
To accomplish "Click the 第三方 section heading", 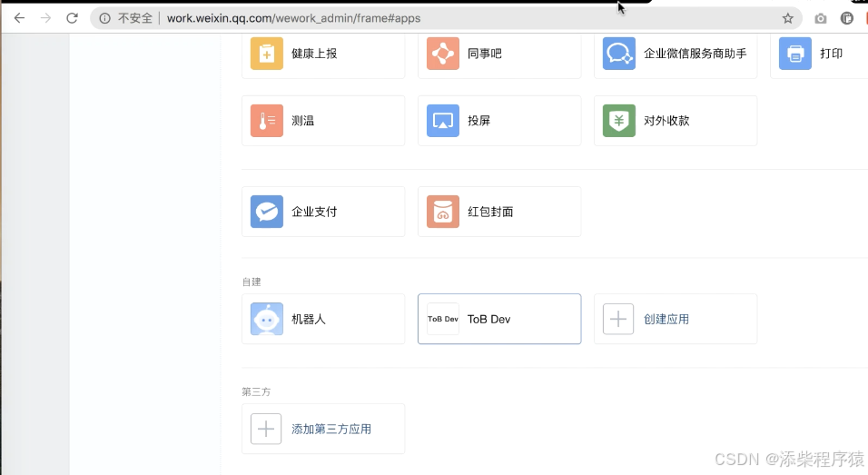I will [256, 392].
